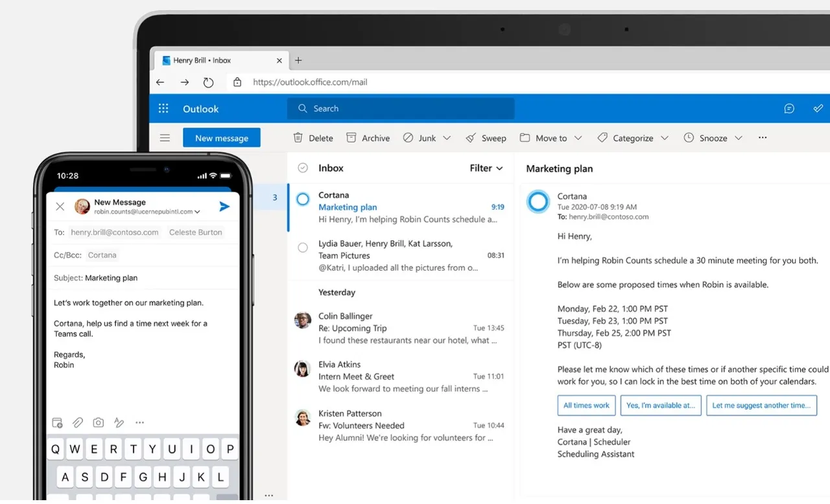Image resolution: width=830 pixels, height=504 pixels.
Task: Archive the selected message
Action: point(368,138)
